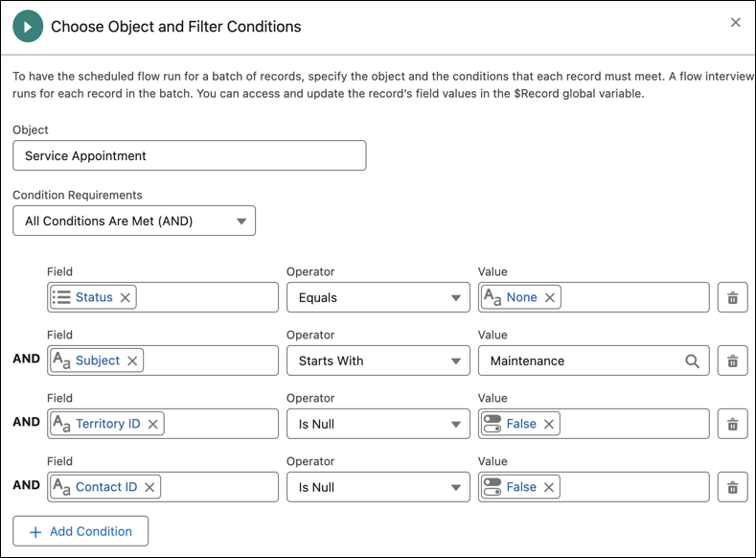The image size is (756, 558).
Task: Remove the Subject field pill
Action: (x=132, y=360)
